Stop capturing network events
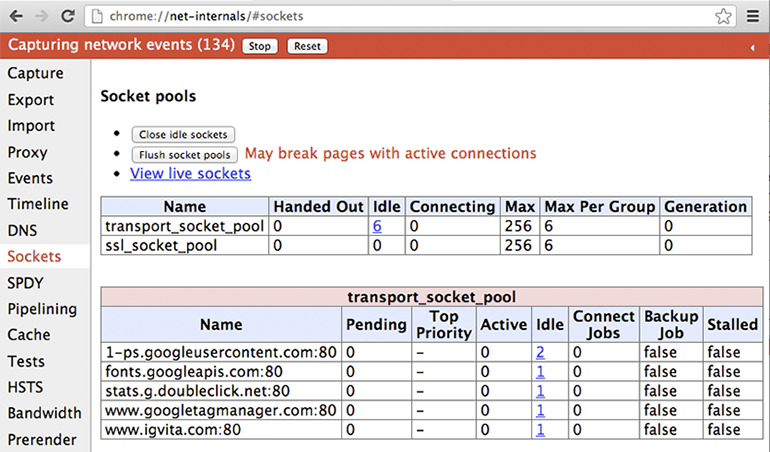 (260, 46)
